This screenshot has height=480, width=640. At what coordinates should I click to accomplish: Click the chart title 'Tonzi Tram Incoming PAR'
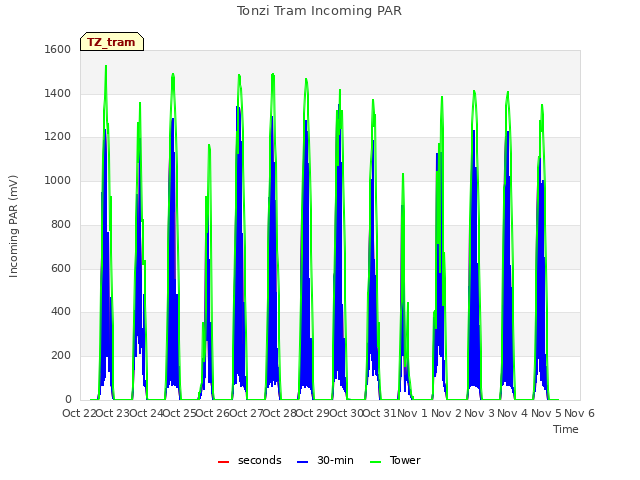(319, 11)
